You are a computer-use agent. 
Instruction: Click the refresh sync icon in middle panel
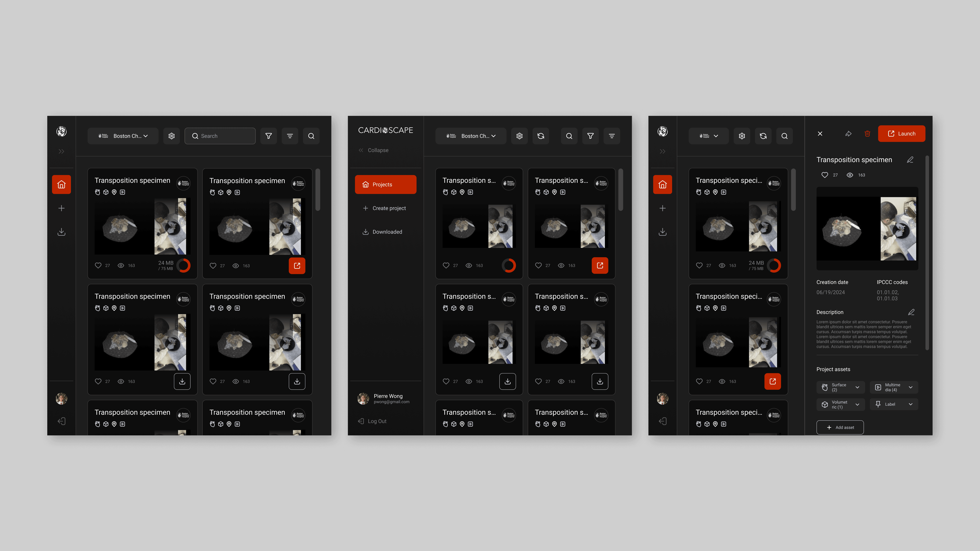[x=541, y=136]
